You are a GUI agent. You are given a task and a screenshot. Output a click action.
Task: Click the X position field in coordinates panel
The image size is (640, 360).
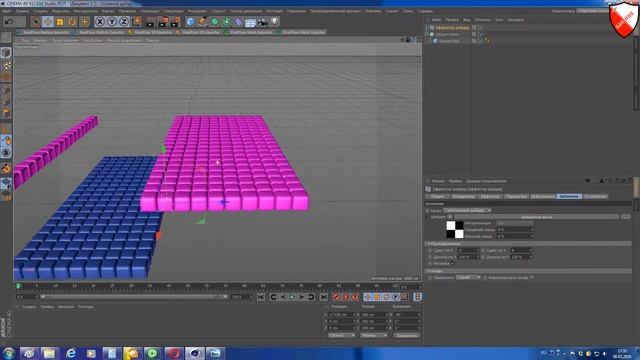click(342, 315)
